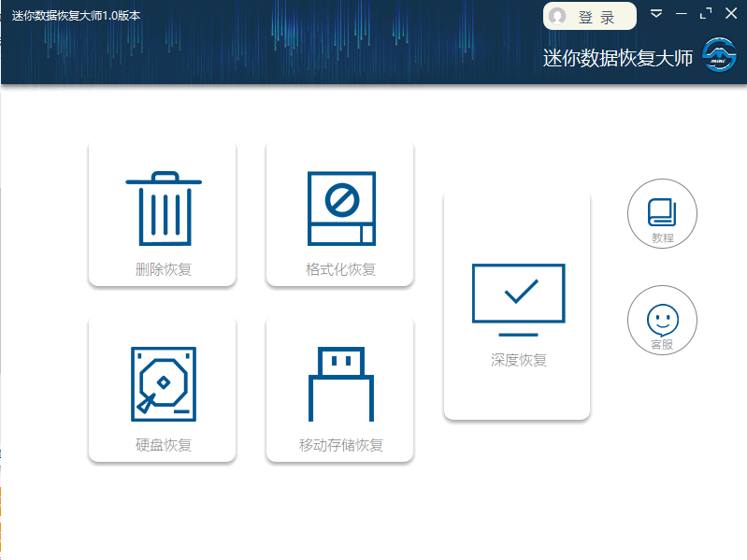Open the tutorial book icon (教程)
This screenshot has width=747, height=560.
click(x=662, y=213)
